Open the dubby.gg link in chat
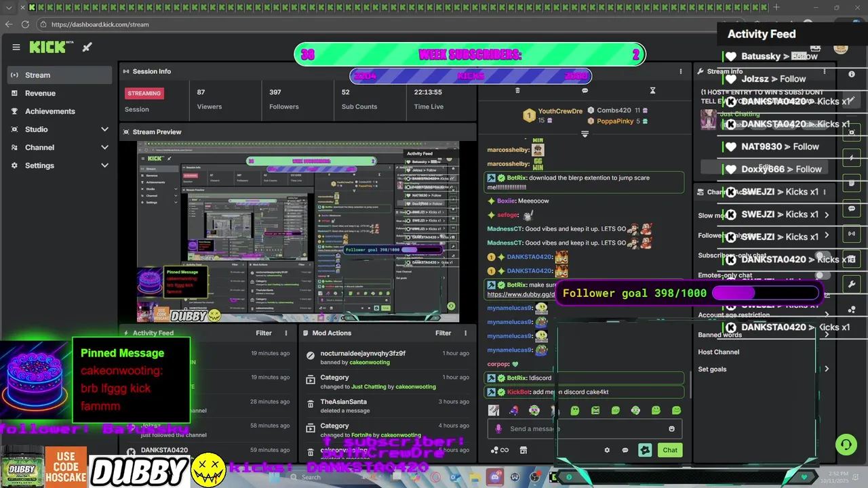The image size is (868, 488). (521, 295)
